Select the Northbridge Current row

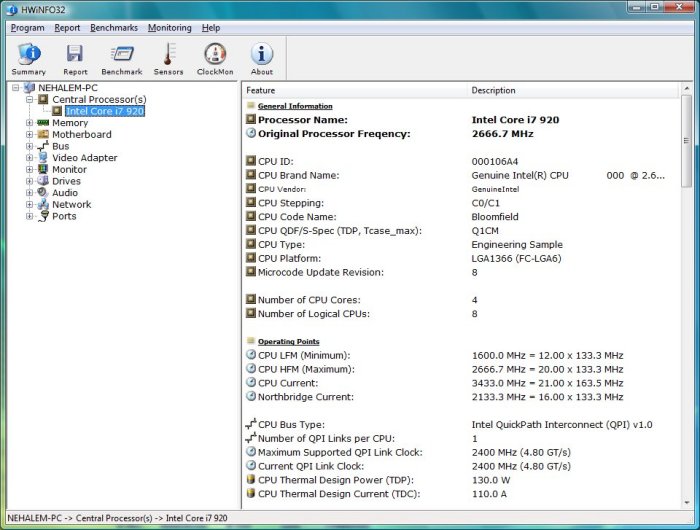click(x=462, y=396)
